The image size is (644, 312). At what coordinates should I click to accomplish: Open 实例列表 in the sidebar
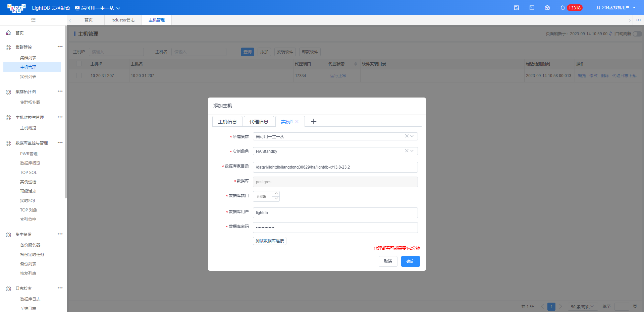coord(28,77)
